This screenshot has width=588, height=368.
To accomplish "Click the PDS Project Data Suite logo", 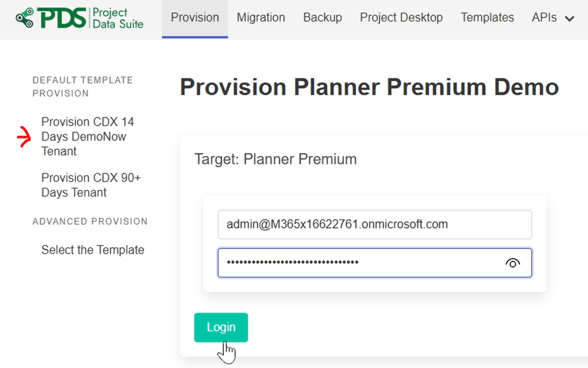I will (x=80, y=18).
